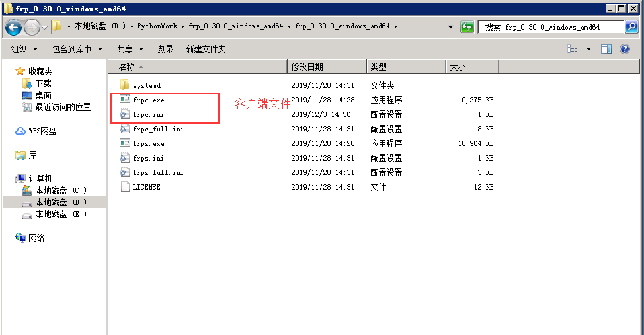Viewport: 644px width, 335px height.
Task: Open 桌面 in the navigation pane
Action: coord(43,95)
